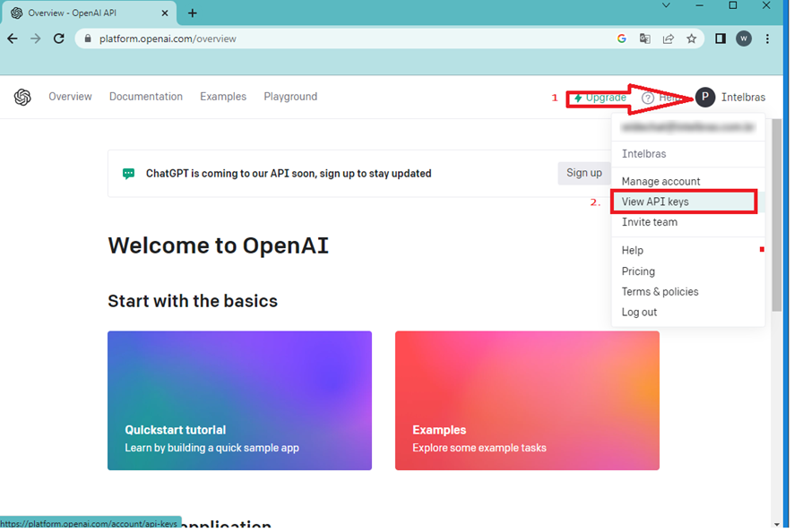Select Intelbras organization in the account menu
The height and width of the screenshot is (532, 794).
click(x=687, y=154)
